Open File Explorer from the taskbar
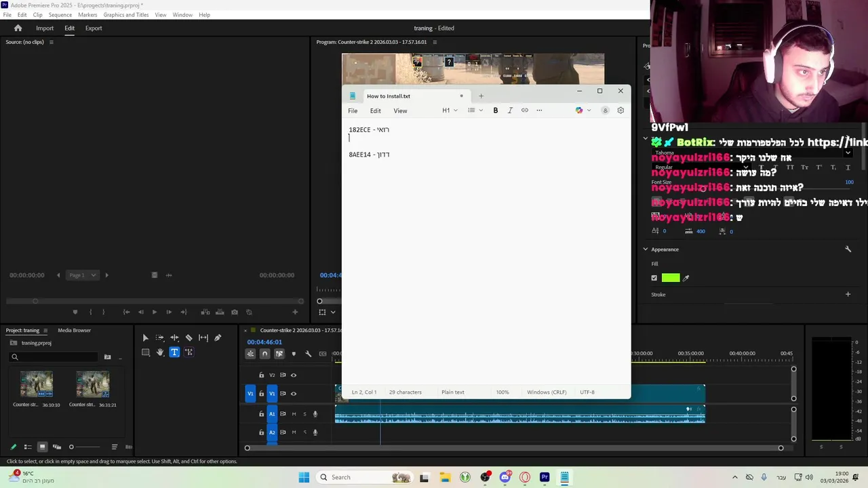This screenshot has width=868, height=488. (445, 477)
